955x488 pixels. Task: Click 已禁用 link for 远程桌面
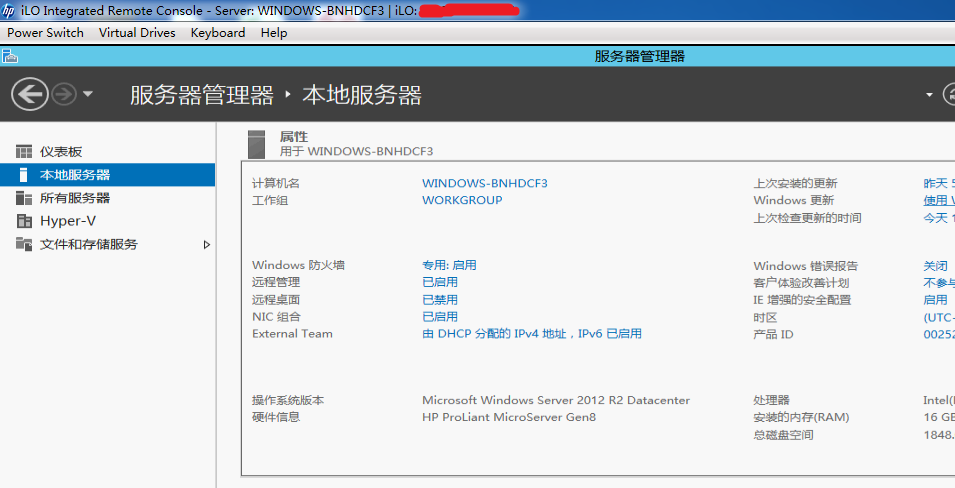pyautogui.click(x=440, y=300)
